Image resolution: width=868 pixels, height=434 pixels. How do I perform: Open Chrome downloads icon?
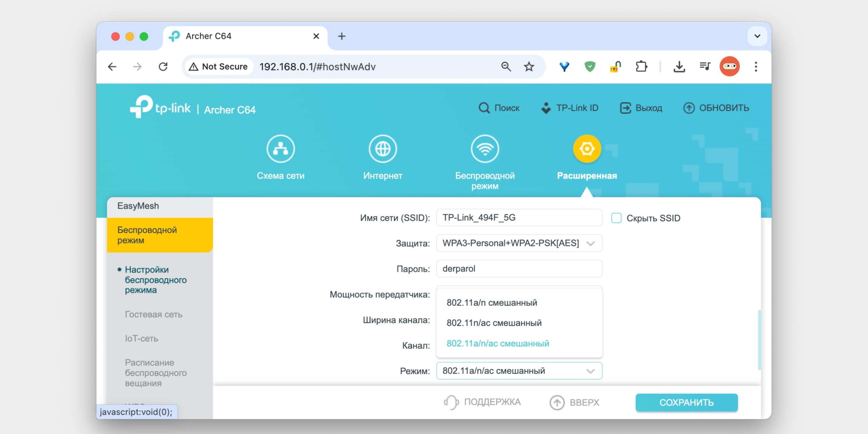click(679, 66)
